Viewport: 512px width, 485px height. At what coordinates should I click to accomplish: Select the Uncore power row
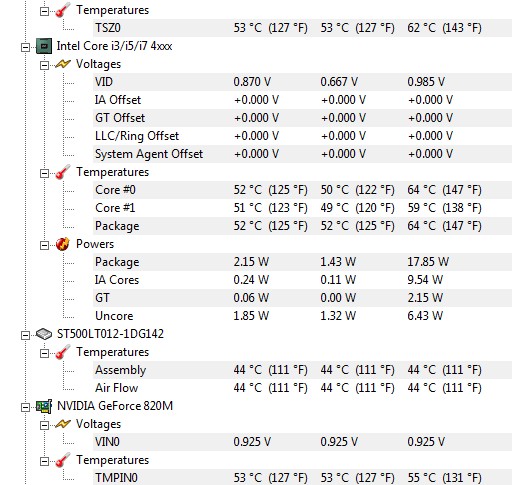pyautogui.click(x=302, y=316)
